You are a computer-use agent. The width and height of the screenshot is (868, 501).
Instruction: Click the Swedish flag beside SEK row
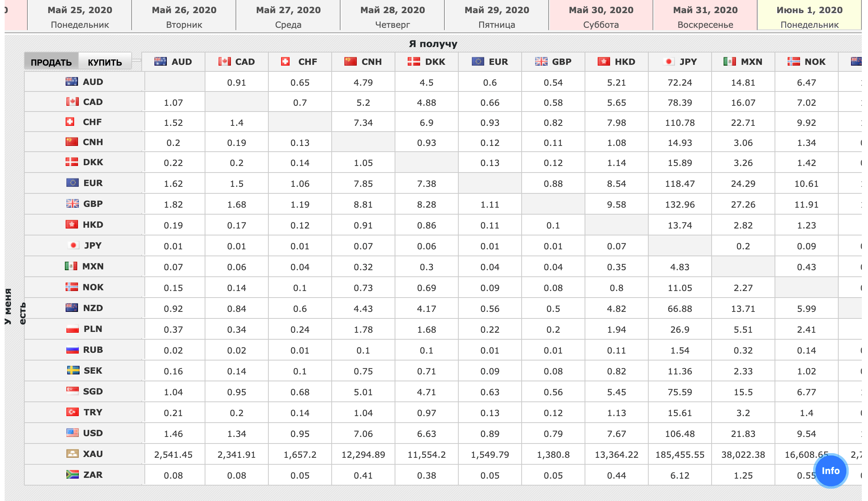73,370
